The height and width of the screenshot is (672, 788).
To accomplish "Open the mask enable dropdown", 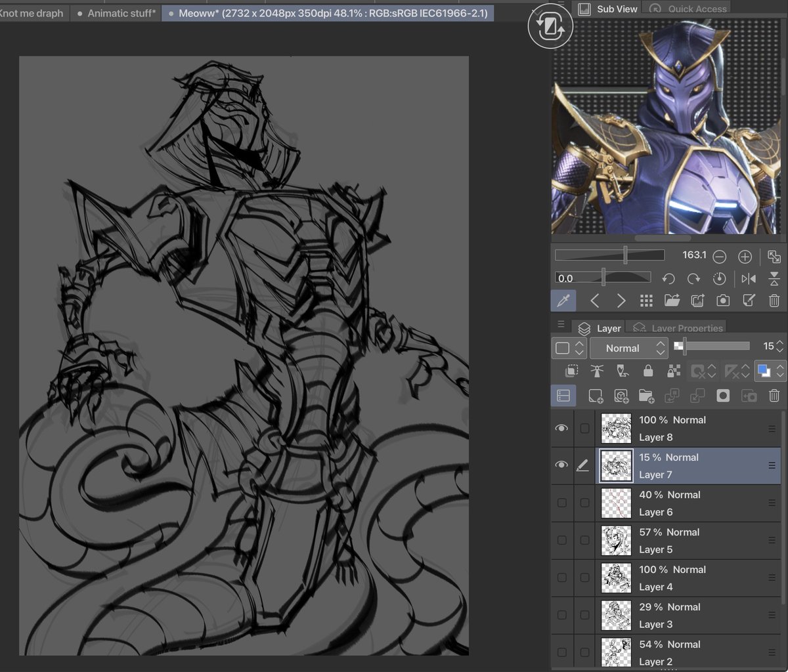I will (703, 371).
